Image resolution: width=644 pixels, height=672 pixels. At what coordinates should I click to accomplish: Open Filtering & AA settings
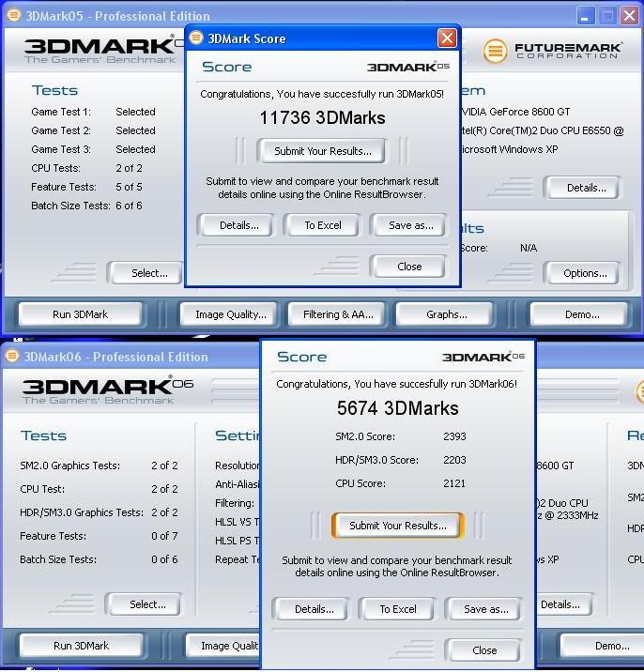pyautogui.click(x=338, y=314)
